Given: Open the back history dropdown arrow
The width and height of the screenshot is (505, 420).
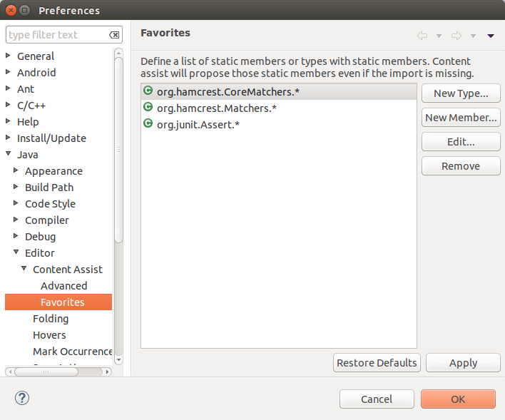Looking at the screenshot, I should (x=439, y=36).
